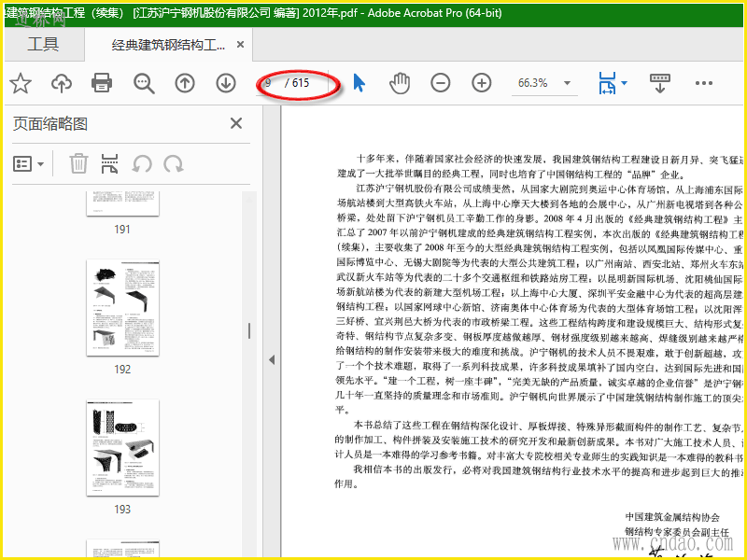
Task: Open the thumbnail panel options menu
Action: (28, 164)
